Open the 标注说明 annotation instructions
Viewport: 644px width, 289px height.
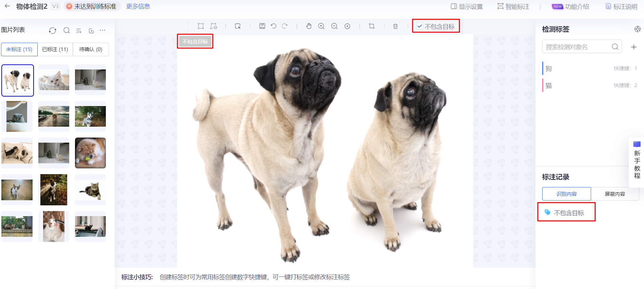[x=621, y=6]
